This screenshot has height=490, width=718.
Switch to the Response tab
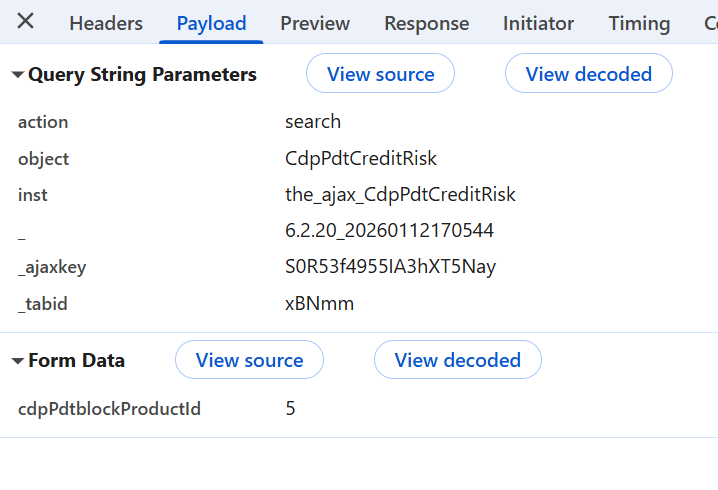426,23
